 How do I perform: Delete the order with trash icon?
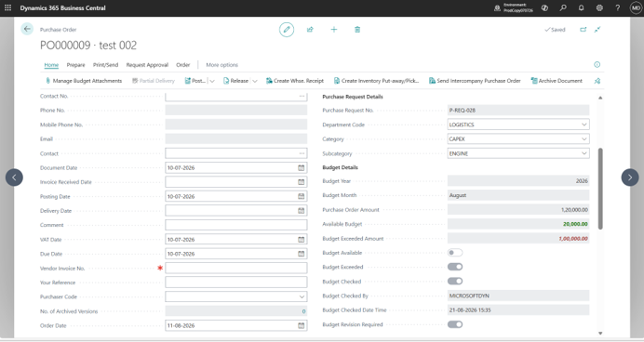357,30
